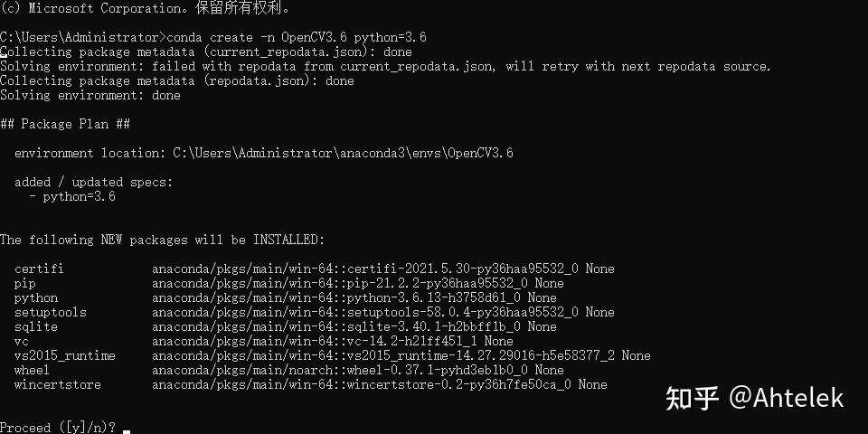Click the vc package name
This screenshot has width=868, height=434.
(22, 341)
